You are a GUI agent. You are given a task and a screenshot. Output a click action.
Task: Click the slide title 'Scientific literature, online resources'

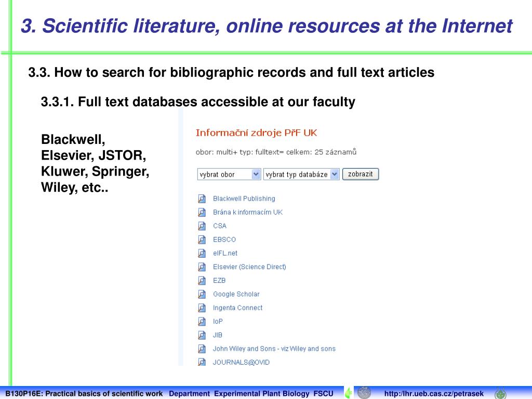(267, 26)
